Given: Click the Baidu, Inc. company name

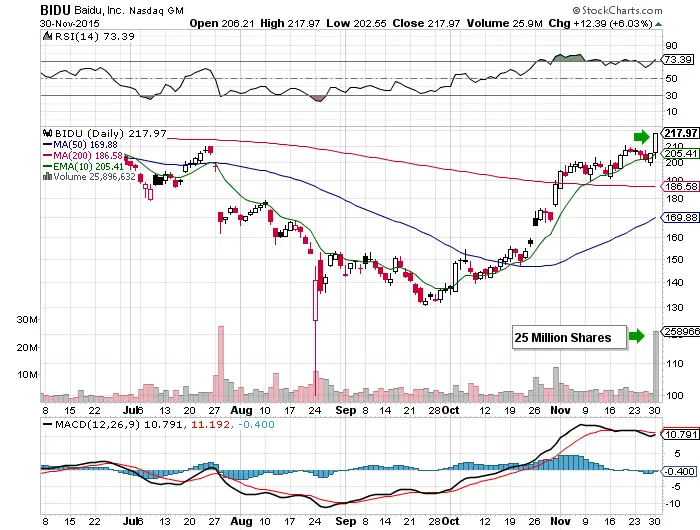Looking at the screenshot, I should (100, 10).
